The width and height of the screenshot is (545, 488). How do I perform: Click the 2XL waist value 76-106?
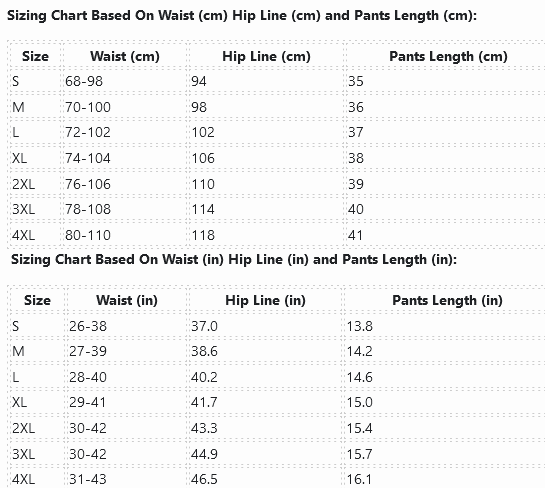[x=88, y=184]
